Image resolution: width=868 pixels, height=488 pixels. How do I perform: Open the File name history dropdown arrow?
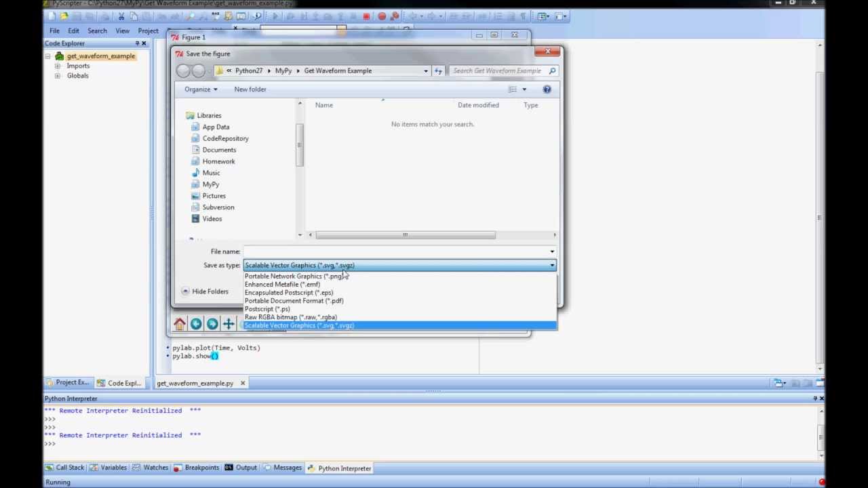coord(552,251)
